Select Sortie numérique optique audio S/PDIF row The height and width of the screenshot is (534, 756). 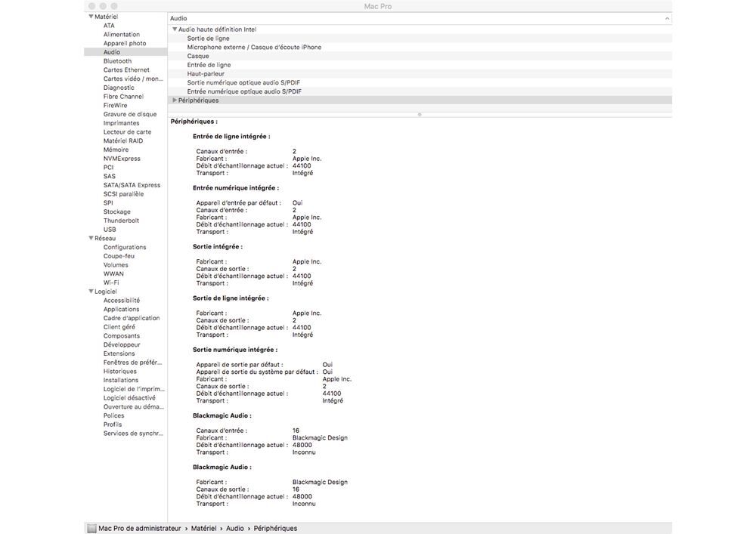420,83
